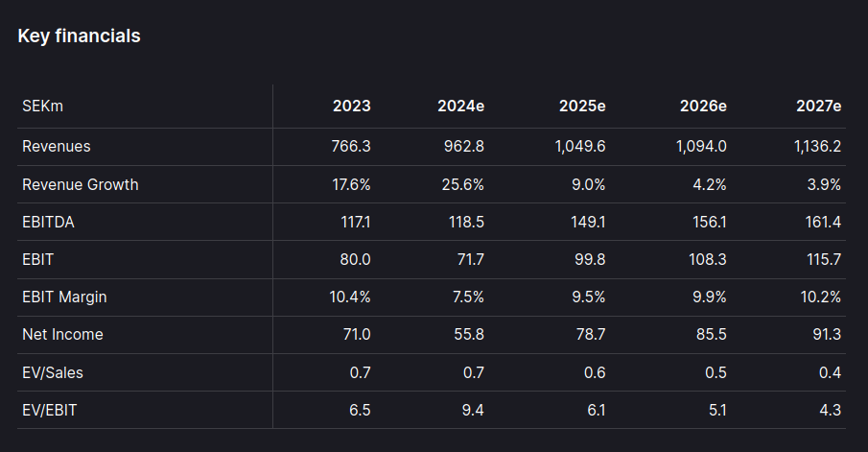The height and width of the screenshot is (452, 868).
Task: Click the EBIT Margin row label
Action: pyautogui.click(x=64, y=297)
